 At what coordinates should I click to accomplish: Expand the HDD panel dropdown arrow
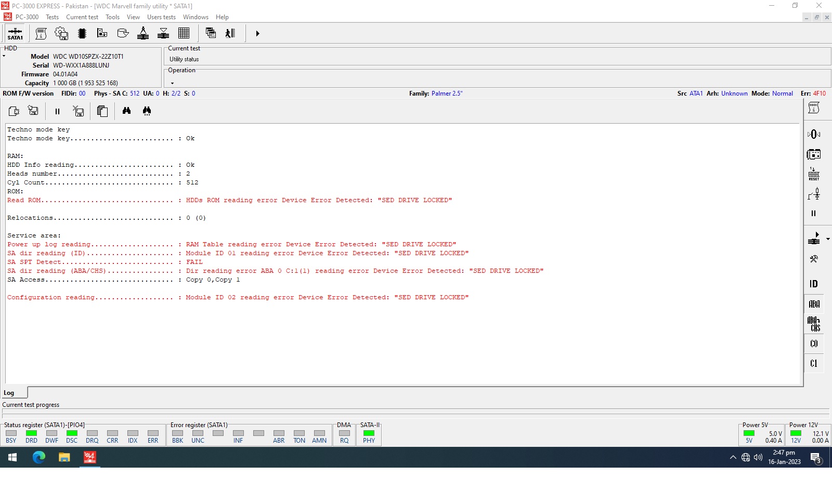coord(4,56)
